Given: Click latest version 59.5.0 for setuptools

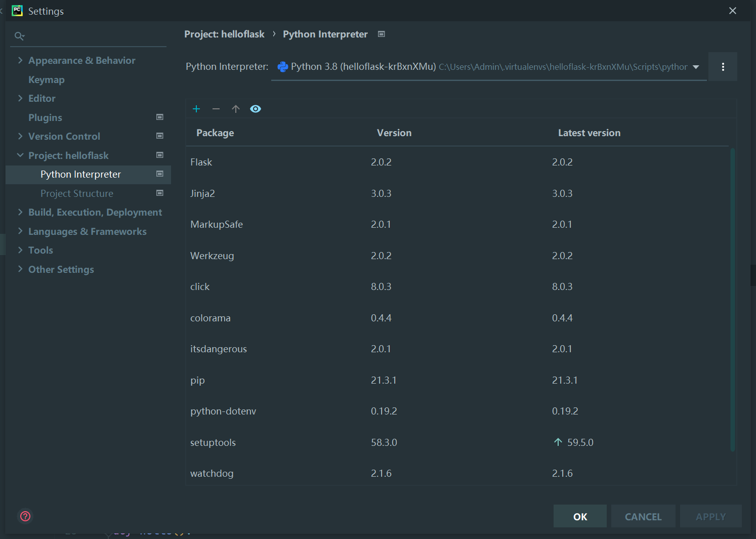Looking at the screenshot, I should [580, 442].
